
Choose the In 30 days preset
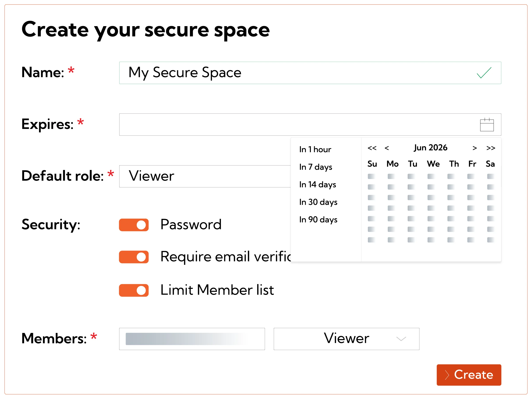318,202
